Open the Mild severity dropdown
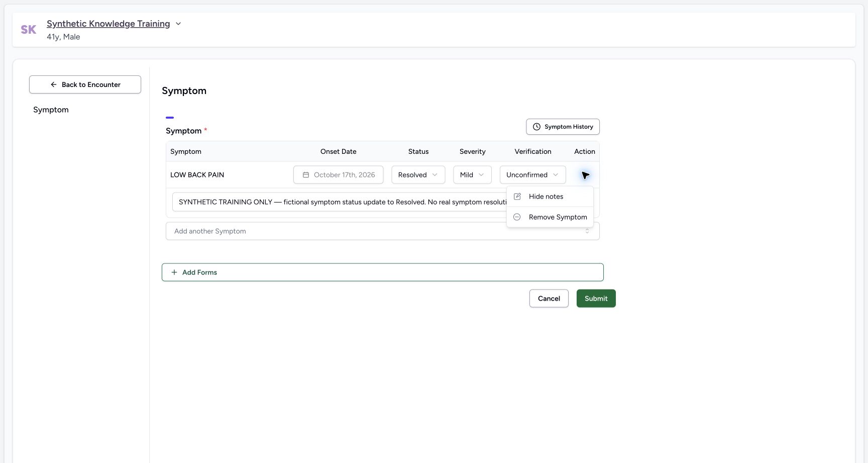Screen dimensions: 868x463 (x=472, y=175)
